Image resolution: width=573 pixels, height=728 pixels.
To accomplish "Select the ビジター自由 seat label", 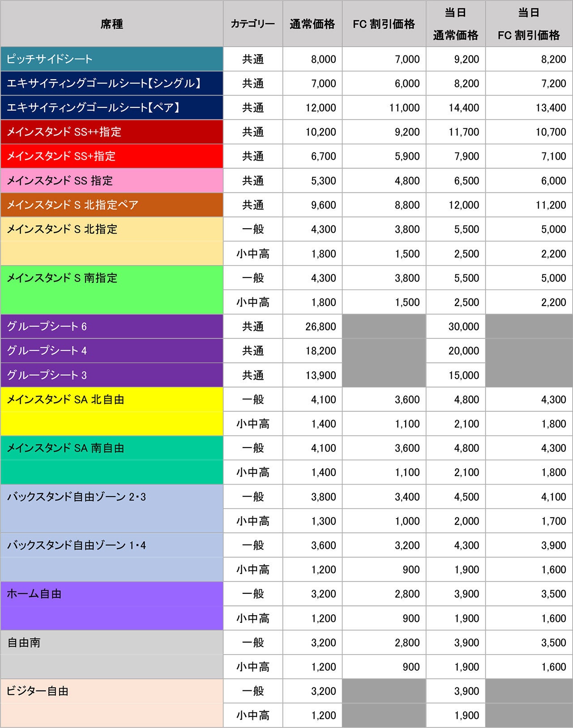I will pyautogui.click(x=112, y=703).
